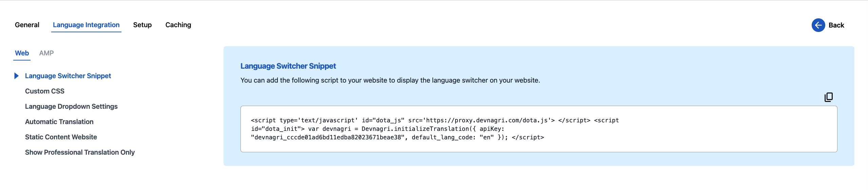Open the Automatic Translation section
Image resolution: width=868 pixels, height=190 pixels.
[59, 122]
